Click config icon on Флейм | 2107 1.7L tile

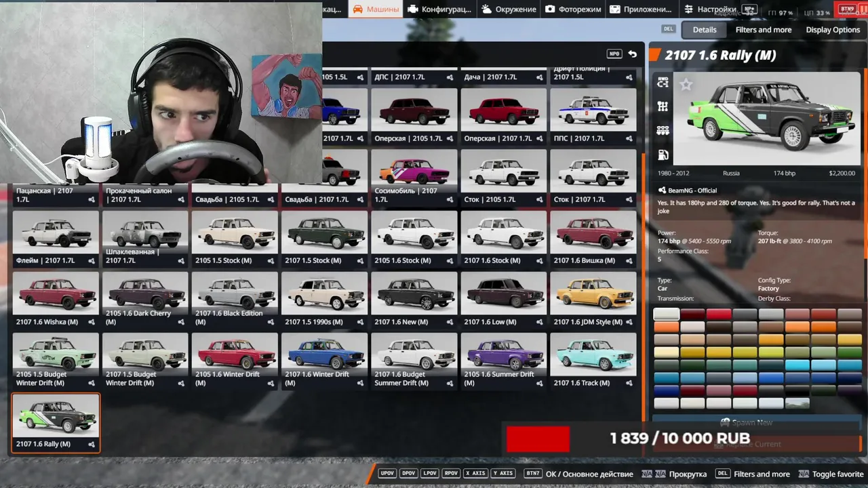(92, 261)
